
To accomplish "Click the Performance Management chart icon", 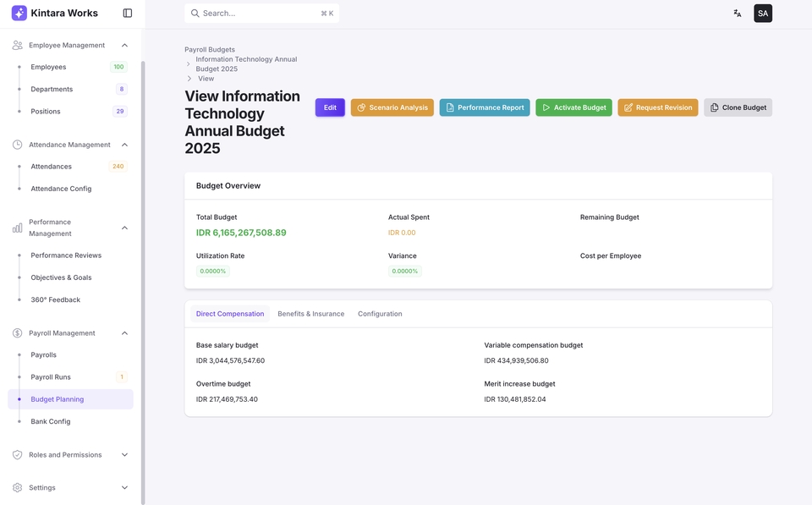I will 15,227.
